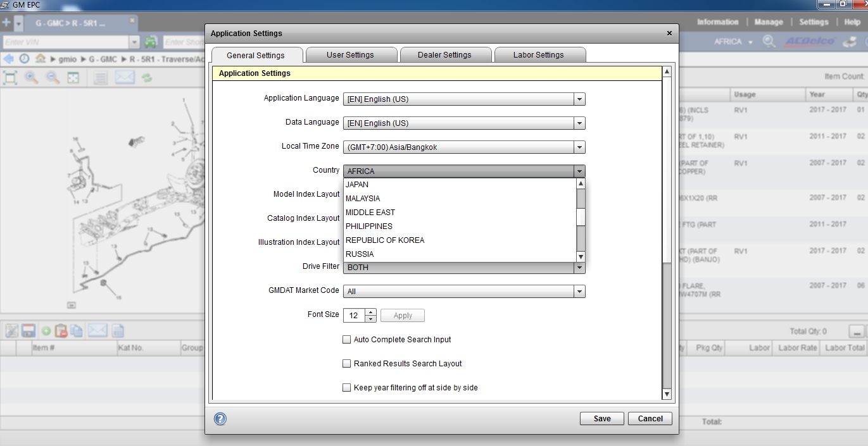This screenshot has width=868, height=446.
Task: Zoom out of the illustration
Action: (x=53, y=78)
